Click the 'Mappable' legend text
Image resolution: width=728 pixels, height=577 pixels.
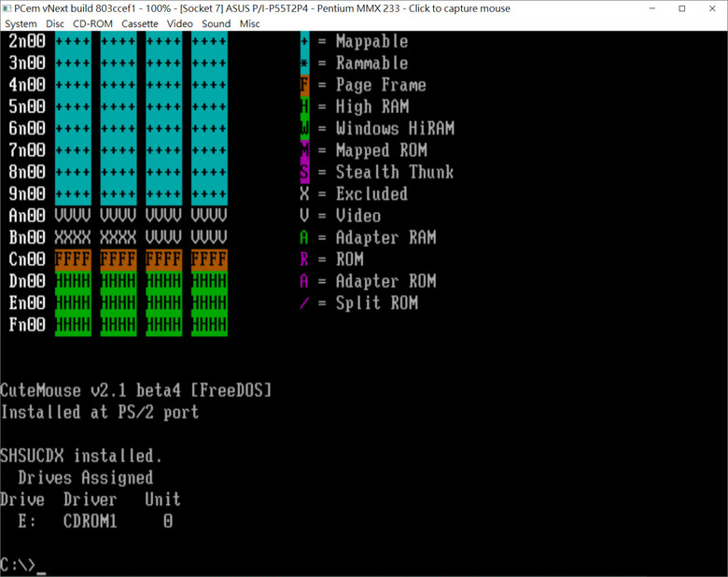pyautogui.click(x=371, y=41)
